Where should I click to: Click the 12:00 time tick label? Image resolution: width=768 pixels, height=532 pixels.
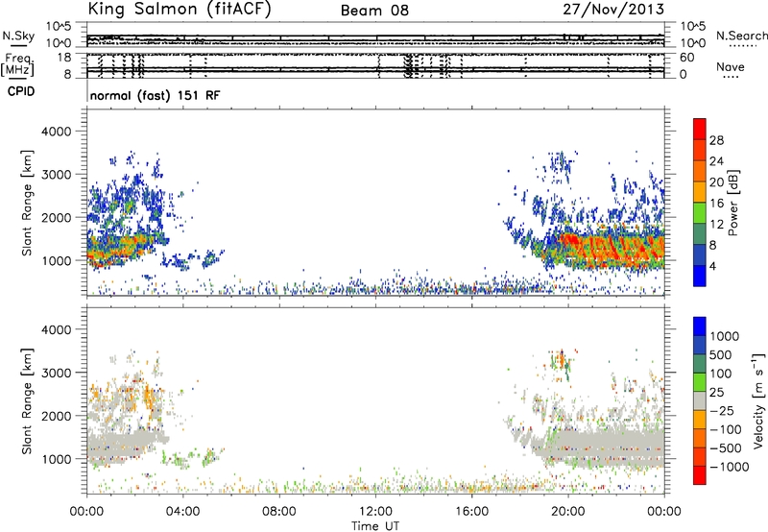coord(375,512)
